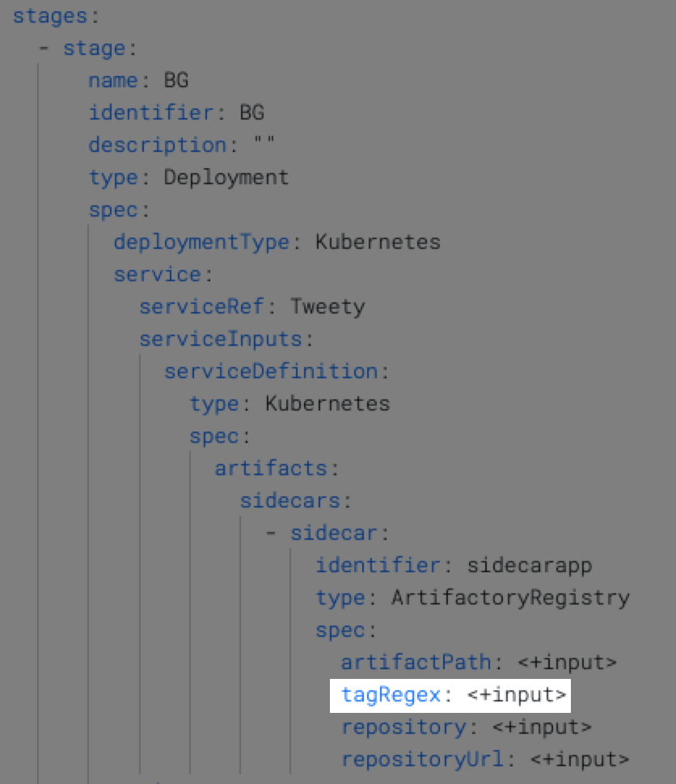The width and height of the screenshot is (676, 784).
Task: Click the ArtifactoryRegistry type value
Action: (510, 598)
